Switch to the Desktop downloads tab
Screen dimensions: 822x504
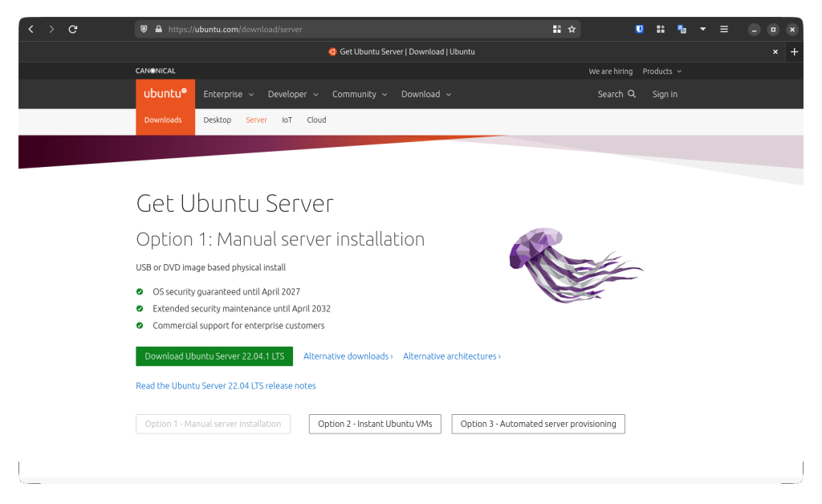[217, 120]
